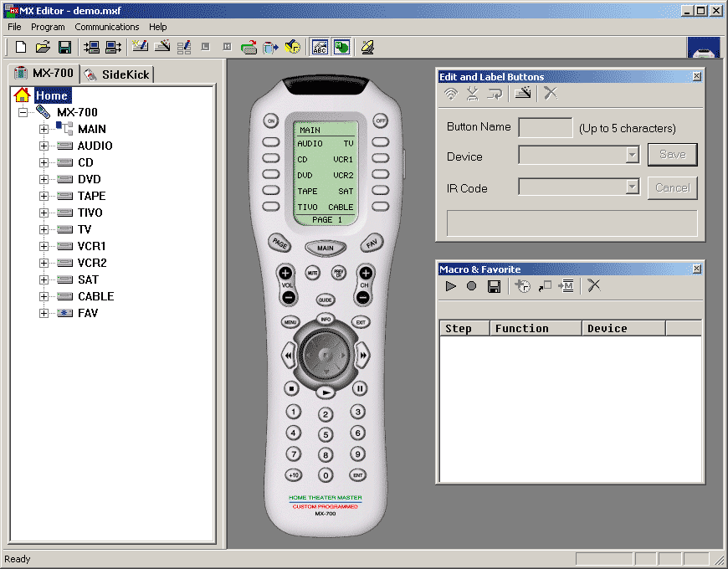Click the Save floppy icon in Macro panel
This screenshot has width=728, height=569.
[494, 286]
